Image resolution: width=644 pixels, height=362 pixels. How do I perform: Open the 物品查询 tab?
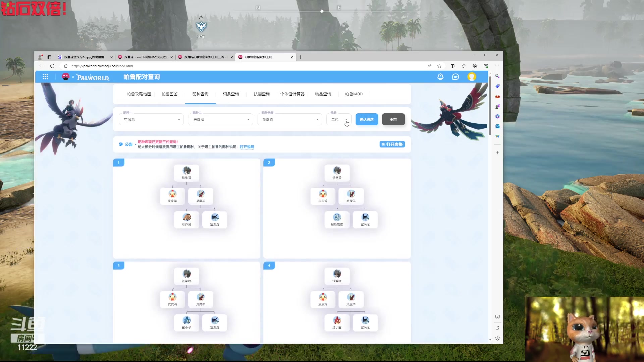coord(323,94)
